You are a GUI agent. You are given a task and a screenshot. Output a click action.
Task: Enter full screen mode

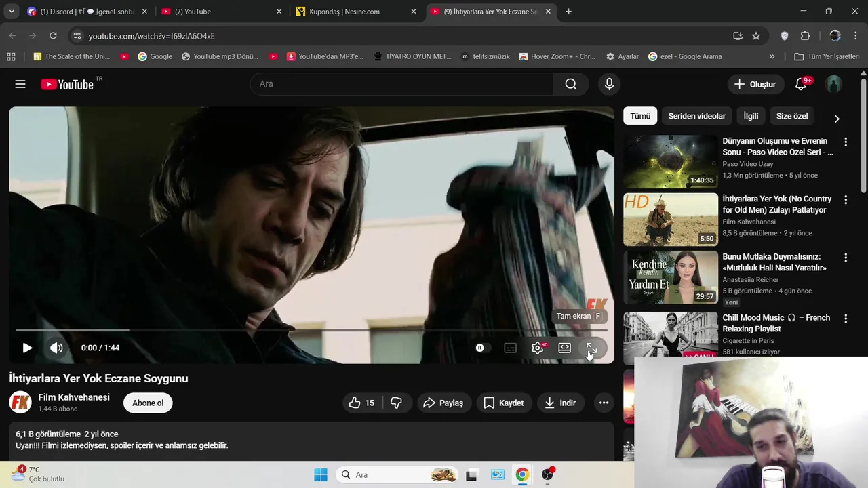(591, 348)
